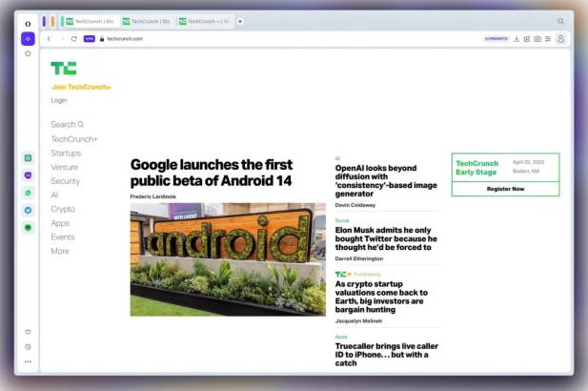Viewport: 588px width, 391px height.
Task: Click the padlock site security icon
Action: point(102,39)
